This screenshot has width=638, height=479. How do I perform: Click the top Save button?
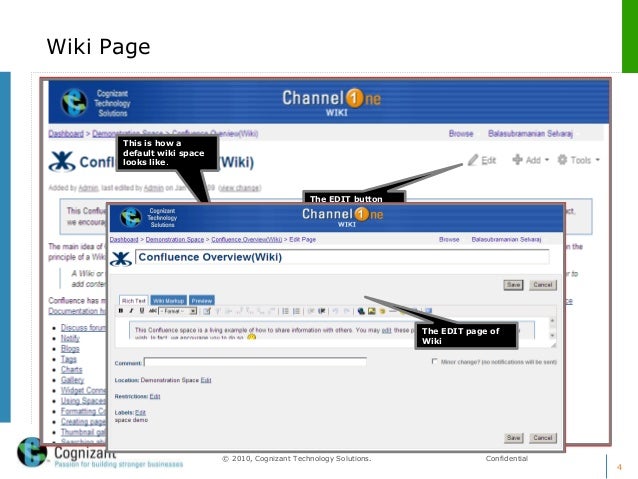513,285
